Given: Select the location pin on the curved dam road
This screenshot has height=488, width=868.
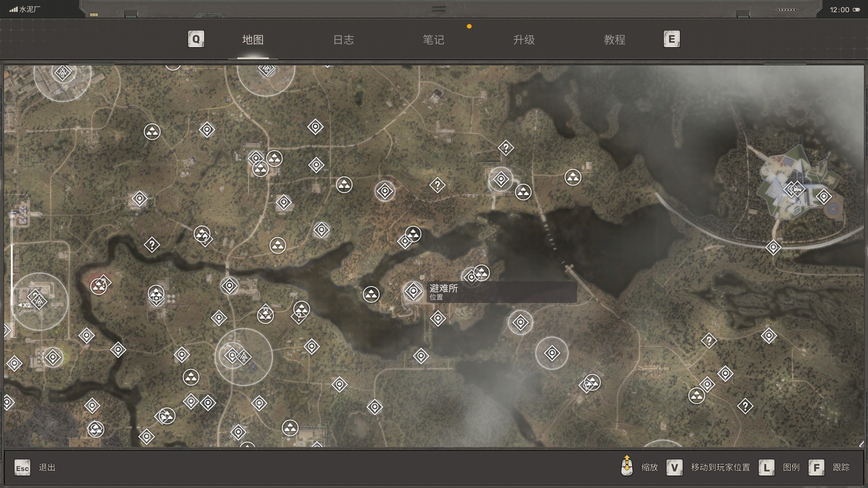Looking at the screenshot, I should point(773,247).
